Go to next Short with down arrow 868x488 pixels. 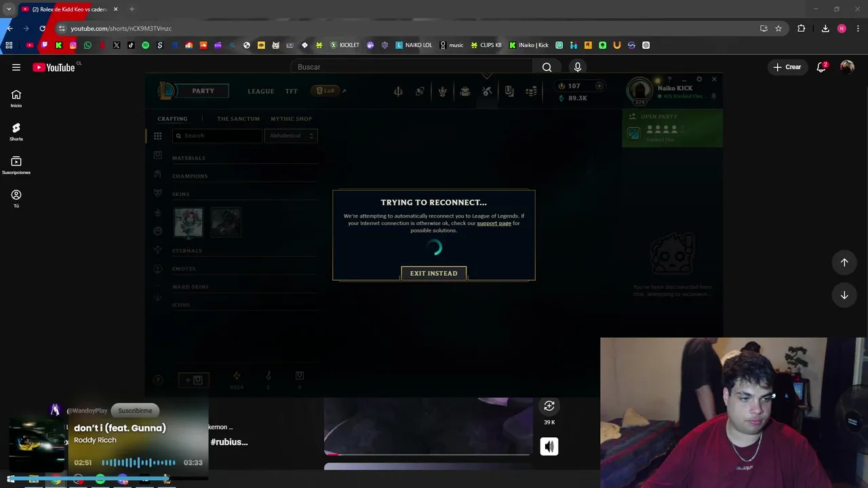click(844, 295)
